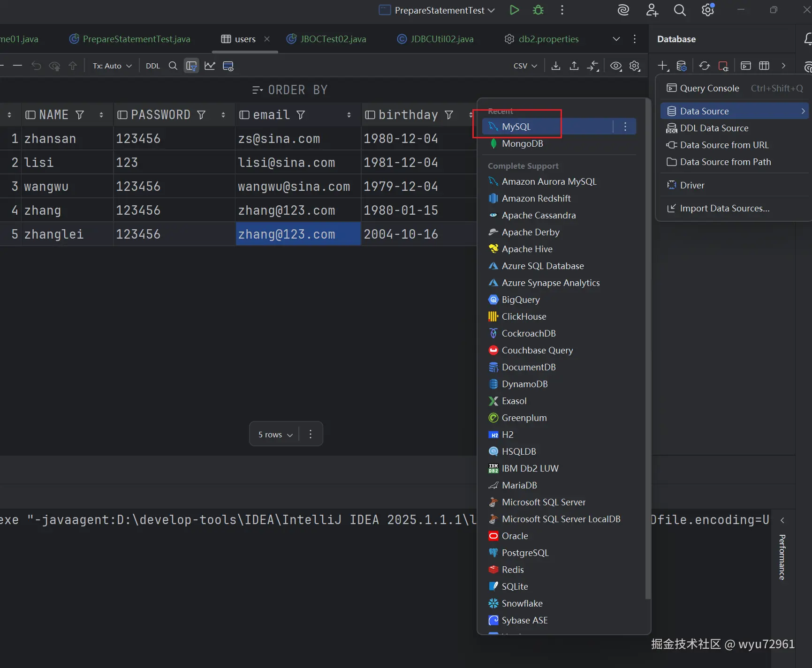Select PostgreSQL from the data source list
The height and width of the screenshot is (668, 812).
pyautogui.click(x=525, y=553)
